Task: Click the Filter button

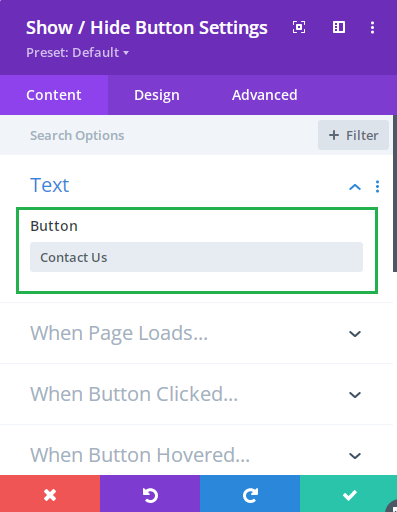Action: (x=353, y=135)
